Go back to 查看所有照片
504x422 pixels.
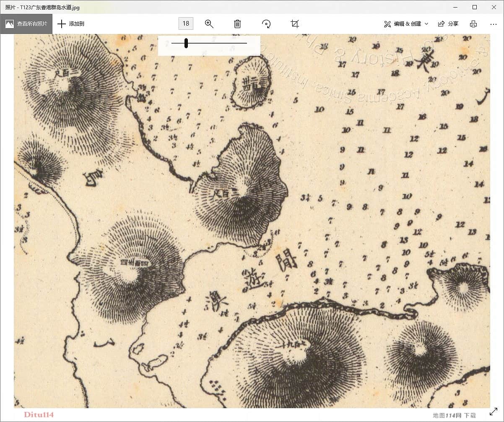pos(26,24)
